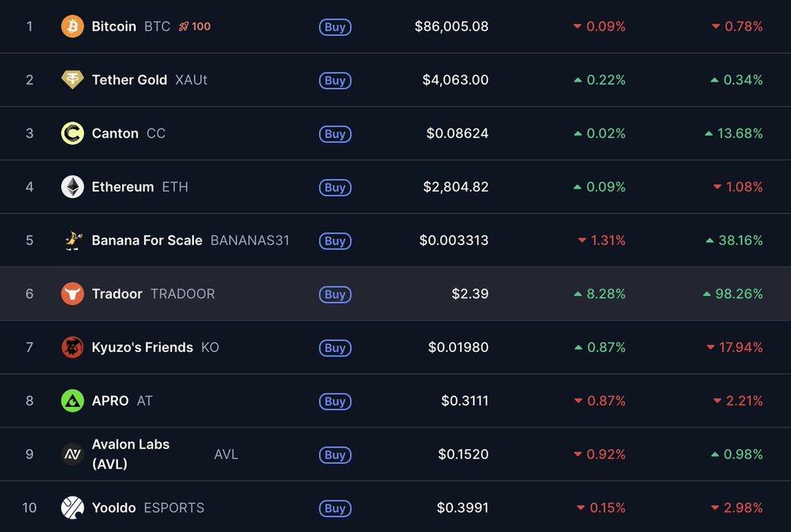Buy Tradoor using its Buy button
Image resolution: width=791 pixels, height=532 pixels.
point(335,294)
